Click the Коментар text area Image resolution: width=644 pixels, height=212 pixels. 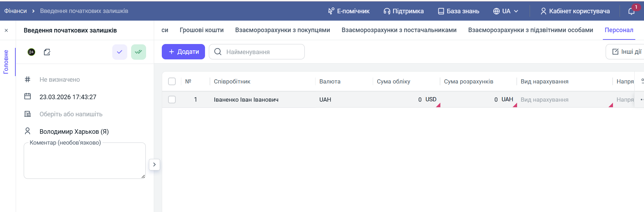85,161
